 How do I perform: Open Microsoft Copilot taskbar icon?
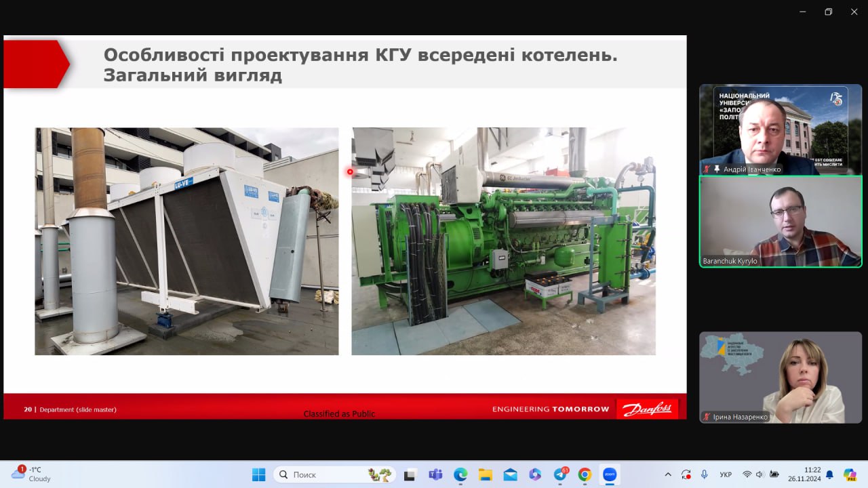535,474
